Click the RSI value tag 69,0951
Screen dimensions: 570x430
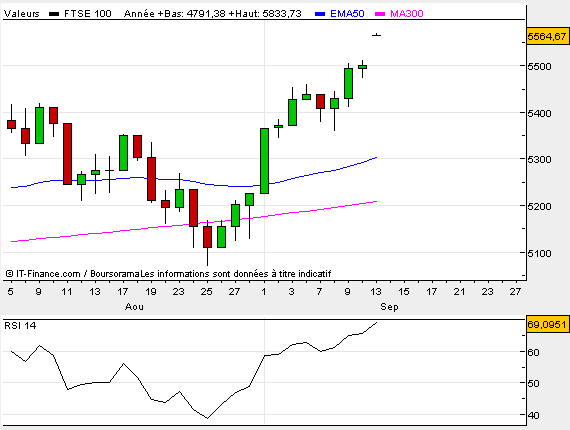[547, 324]
